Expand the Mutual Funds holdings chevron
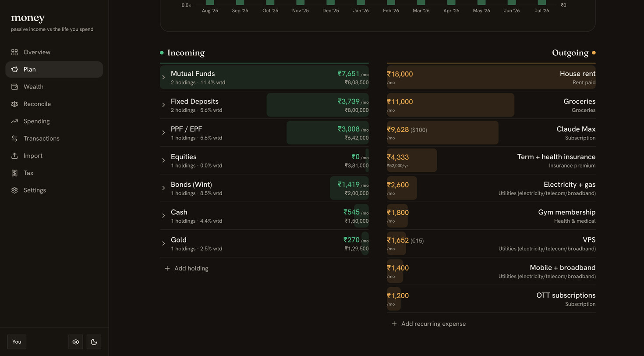644x356 pixels. click(x=163, y=77)
